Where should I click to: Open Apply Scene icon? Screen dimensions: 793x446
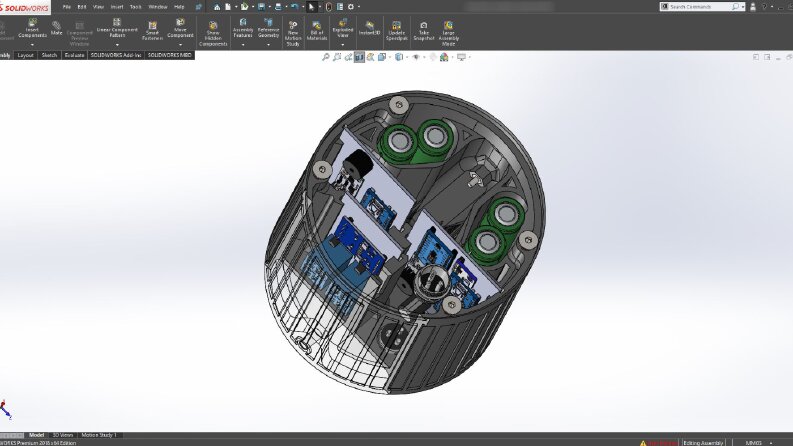click(x=444, y=57)
